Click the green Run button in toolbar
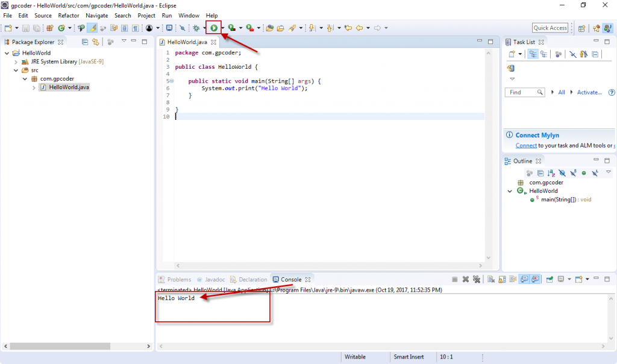The image size is (617, 364). [x=214, y=28]
